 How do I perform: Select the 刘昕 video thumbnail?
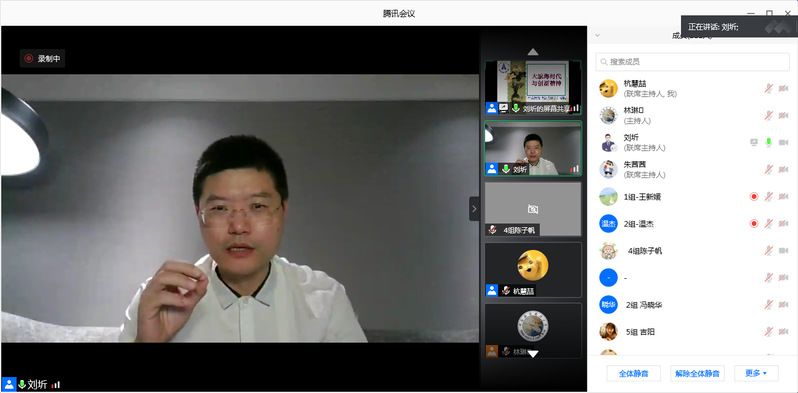533,149
